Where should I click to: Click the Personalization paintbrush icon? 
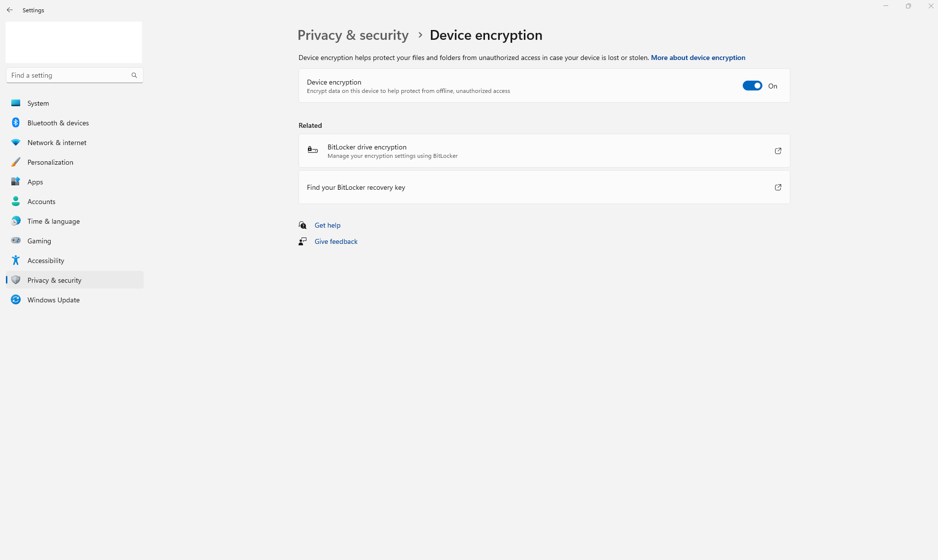pyautogui.click(x=16, y=162)
